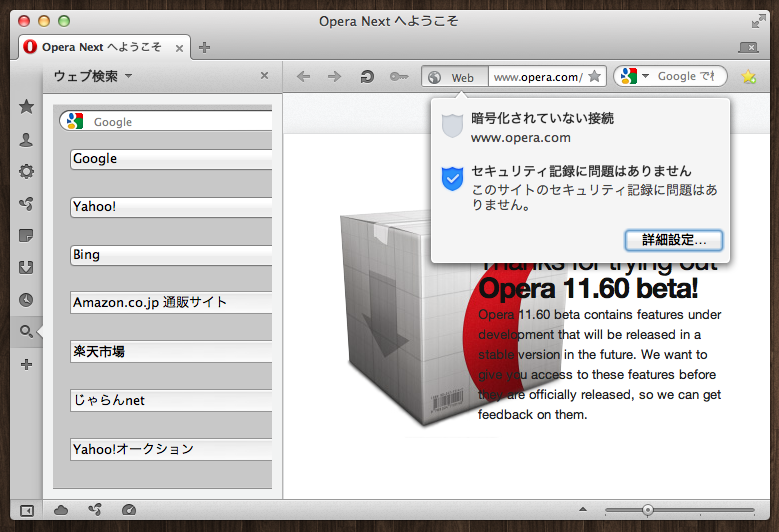Screen dimensions: 779x532
Task: Close the Opera Next tab
Action: [x=179, y=48]
